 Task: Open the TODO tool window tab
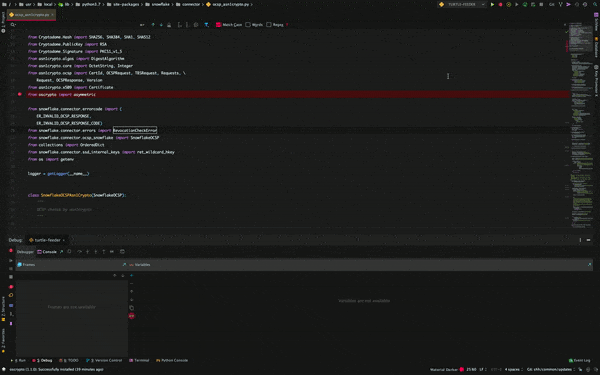[69, 360]
